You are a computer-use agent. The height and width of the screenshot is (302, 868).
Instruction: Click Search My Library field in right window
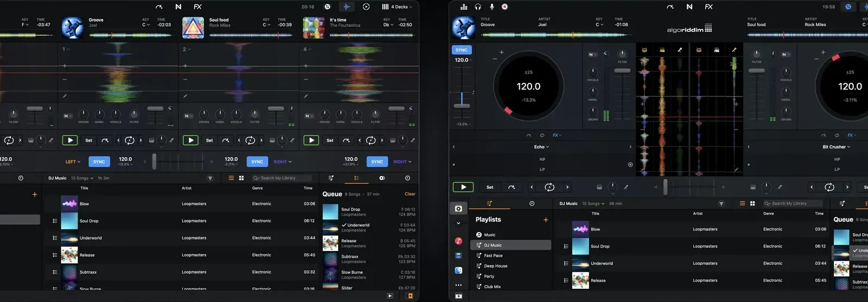pos(793,203)
